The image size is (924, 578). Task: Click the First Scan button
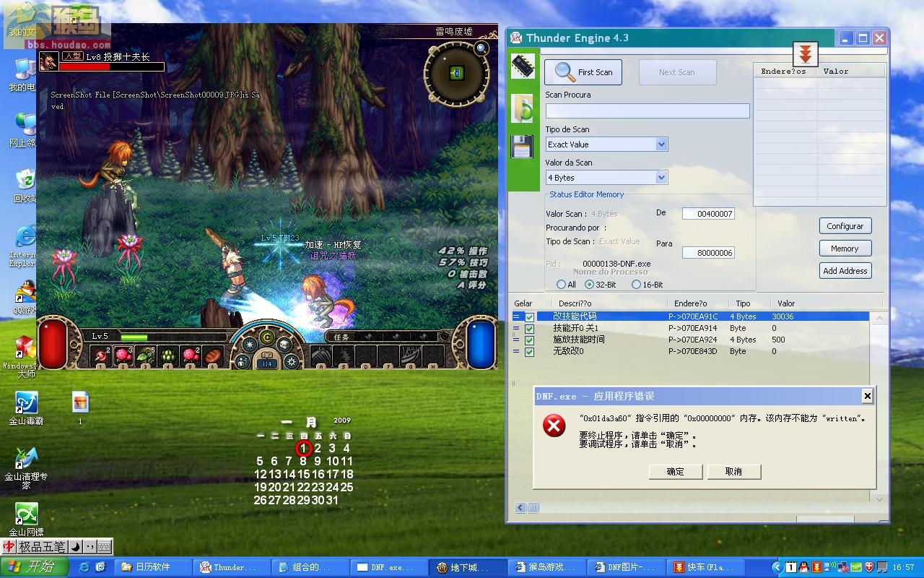(583, 72)
